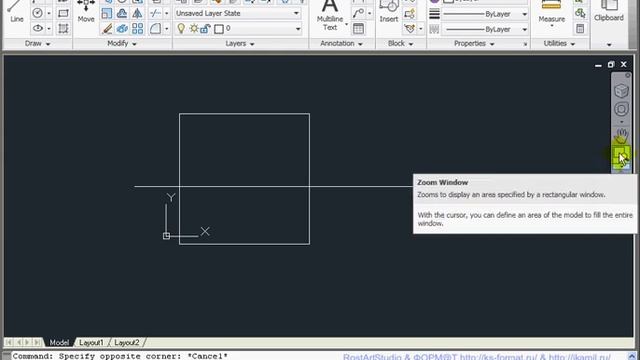Click the ViewCube icon on navigation bar
Viewport: 640px width, 360px height.
[621, 91]
